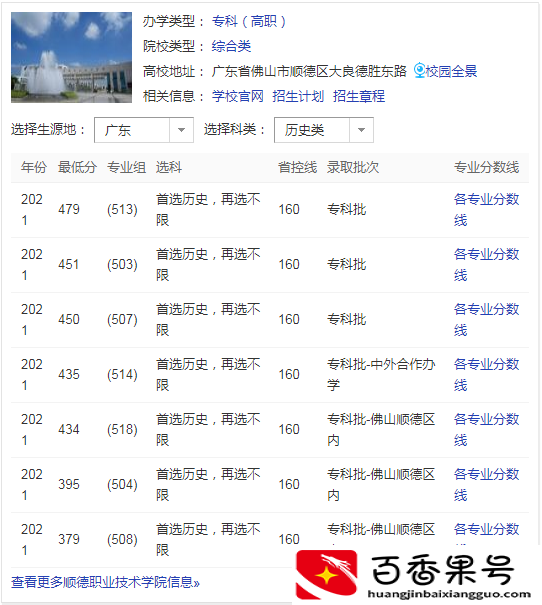Click the 省控线 column header

(x=297, y=167)
